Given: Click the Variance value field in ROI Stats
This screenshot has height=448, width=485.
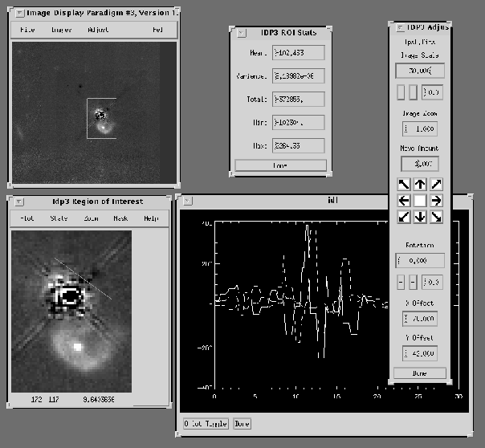Looking at the screenshot, I should click(299, 75).
